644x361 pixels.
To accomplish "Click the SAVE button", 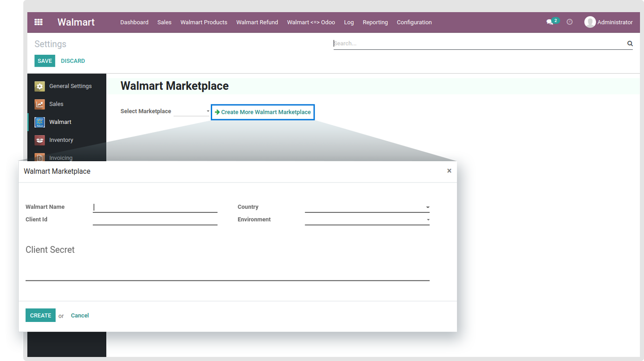I will tap(45, 61).
